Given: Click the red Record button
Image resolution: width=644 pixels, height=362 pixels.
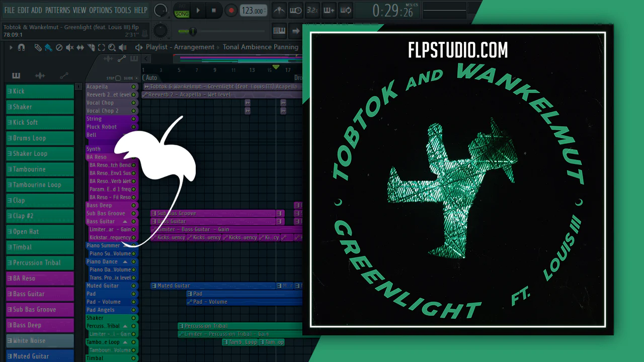Looking at the screenshot, I should pos(231,10).
